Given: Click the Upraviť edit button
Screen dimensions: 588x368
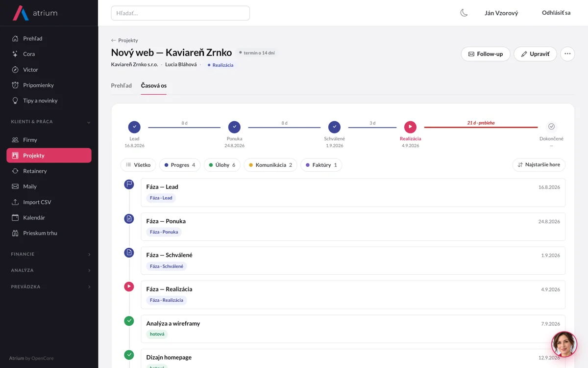Looking at the screenshot, I should click(535, 54).
